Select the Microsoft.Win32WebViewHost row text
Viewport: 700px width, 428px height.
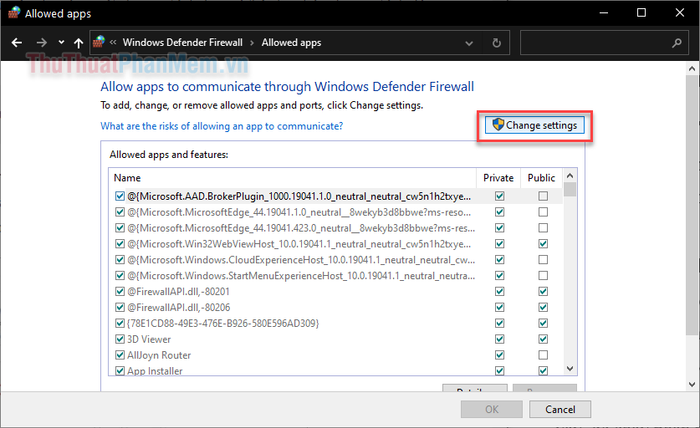(299, 244)
